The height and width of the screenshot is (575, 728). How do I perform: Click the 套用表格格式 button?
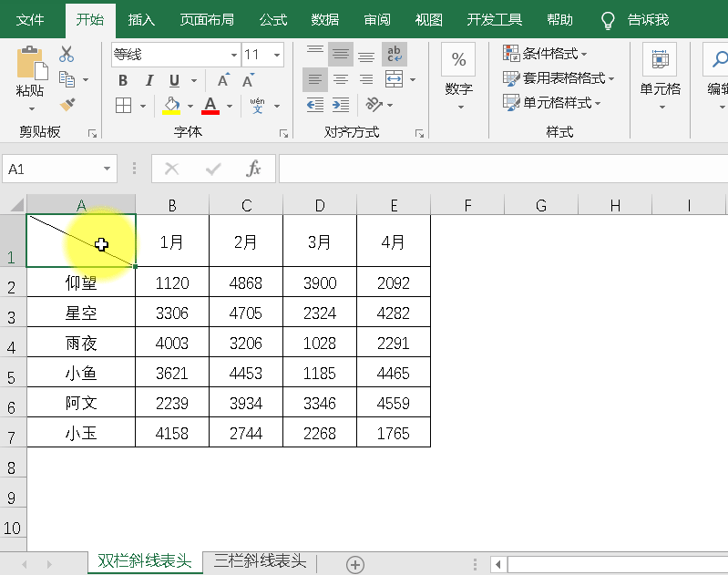pos(559,79)
